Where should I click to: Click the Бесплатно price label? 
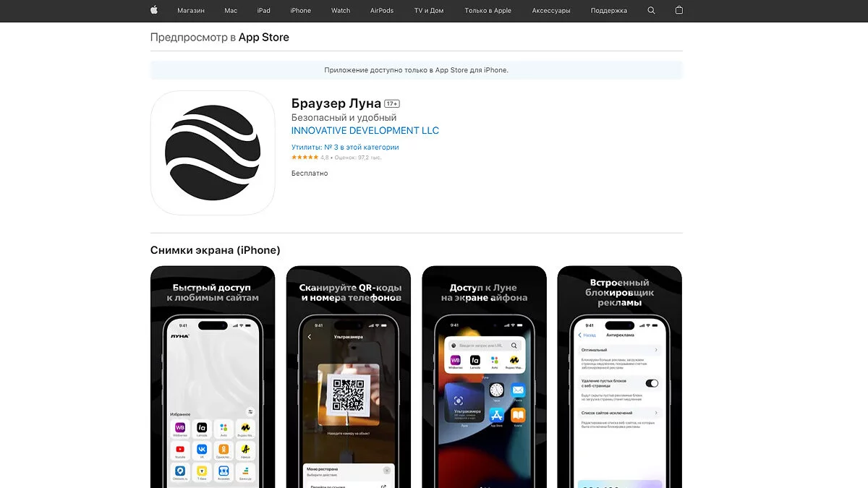click(x=310, y=174)
